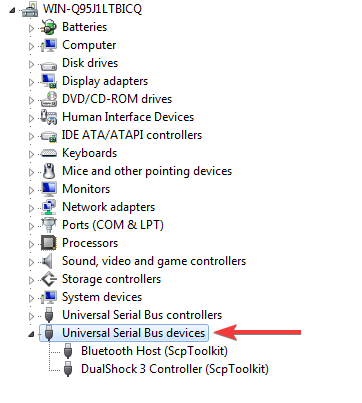
Task: Expand the Display adapters node
Action: pos(32,82)
